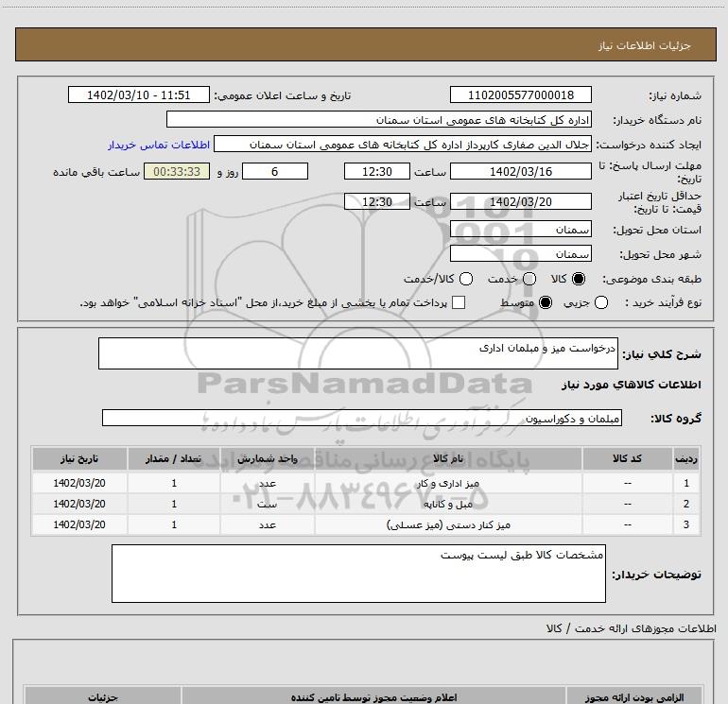Click the شرح کلی نیاز text area
The image size is (728, 704).
(x=358, y=353)
